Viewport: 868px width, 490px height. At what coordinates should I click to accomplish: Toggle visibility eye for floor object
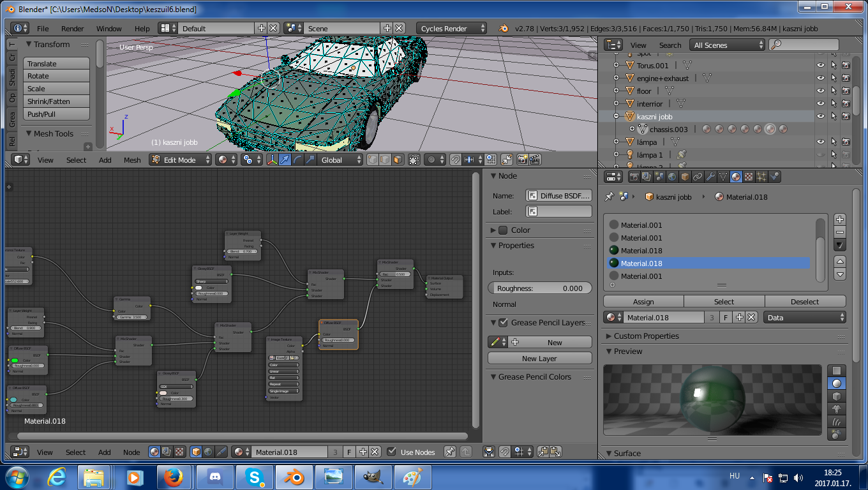(821, 91)
